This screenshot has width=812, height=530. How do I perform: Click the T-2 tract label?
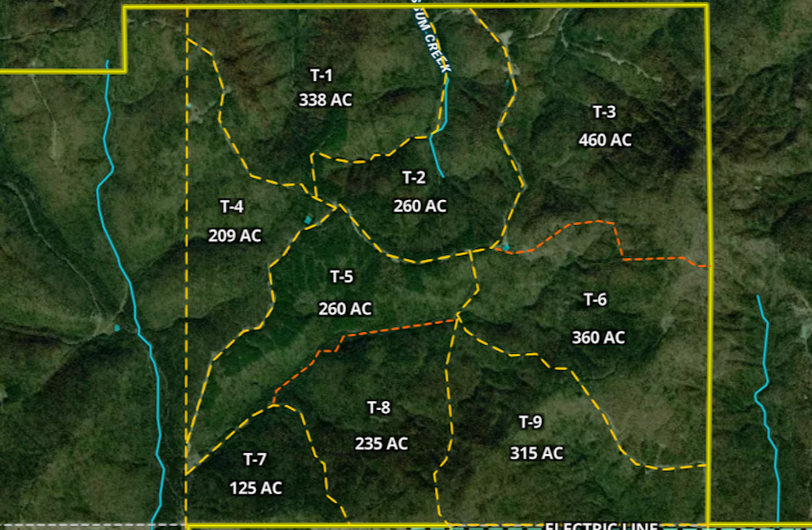(x=414, y=178)
